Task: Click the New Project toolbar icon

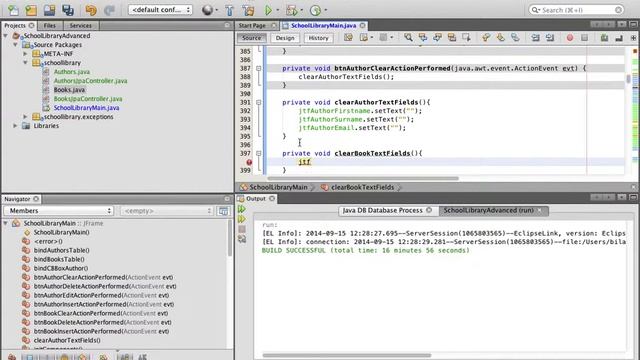Action: [x=31, y=10]
